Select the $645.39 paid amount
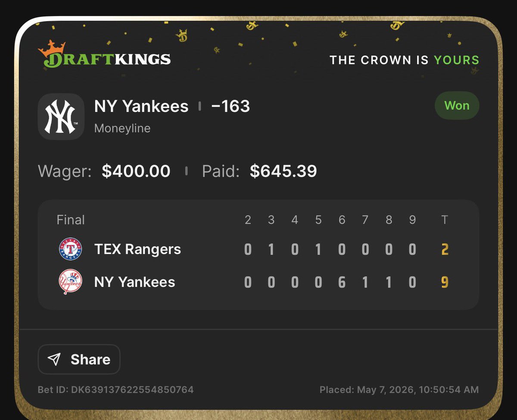The image size is (517, 420). (x=283, y=171)
